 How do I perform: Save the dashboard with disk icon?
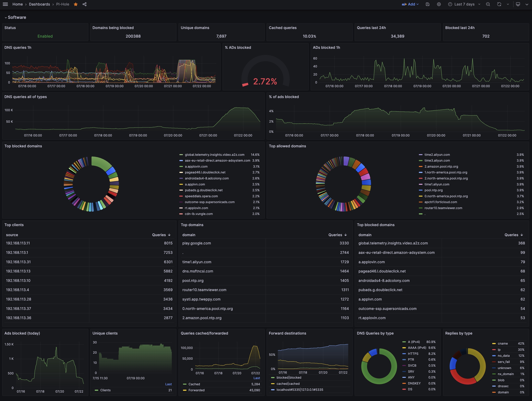(427, 4)
